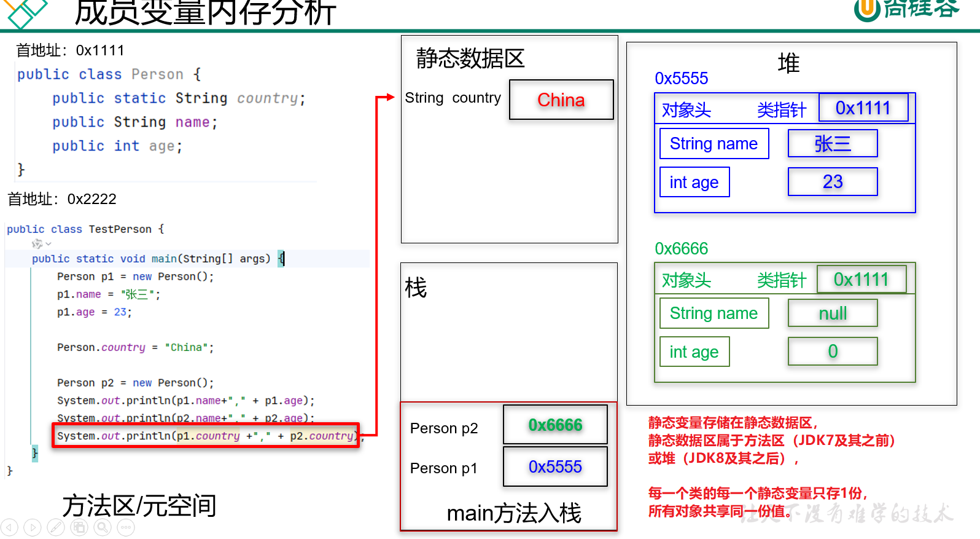Click the public String name declaration
Image resolution: width=980 pixels, height=539 pixels.
[x=135, y=122]
